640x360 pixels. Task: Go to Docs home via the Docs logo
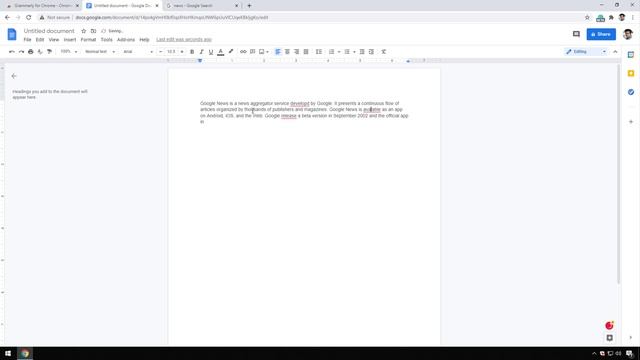[12, 34]
